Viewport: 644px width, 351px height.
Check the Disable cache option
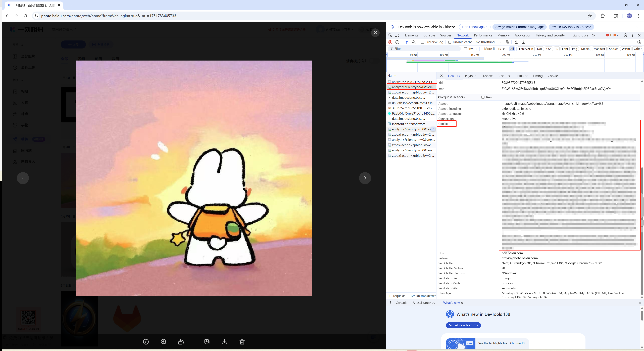point(450,42)
